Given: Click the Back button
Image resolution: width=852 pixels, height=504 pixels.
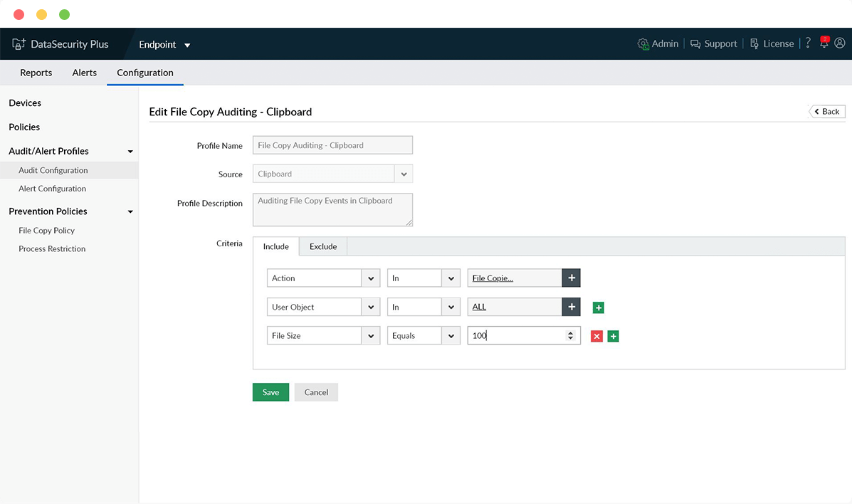Looking at the screenshot, I should coord(826,111).
